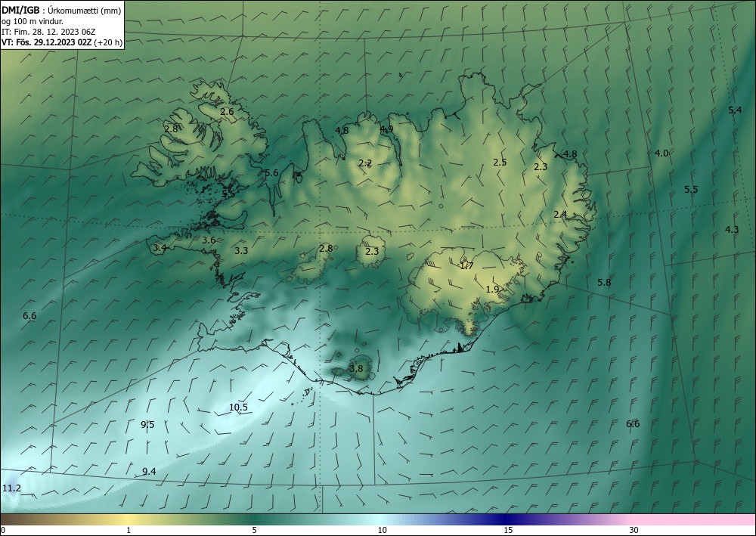Click the 4.8 value on the northeast coast
756x536 pixels.
tap(570, 154)
